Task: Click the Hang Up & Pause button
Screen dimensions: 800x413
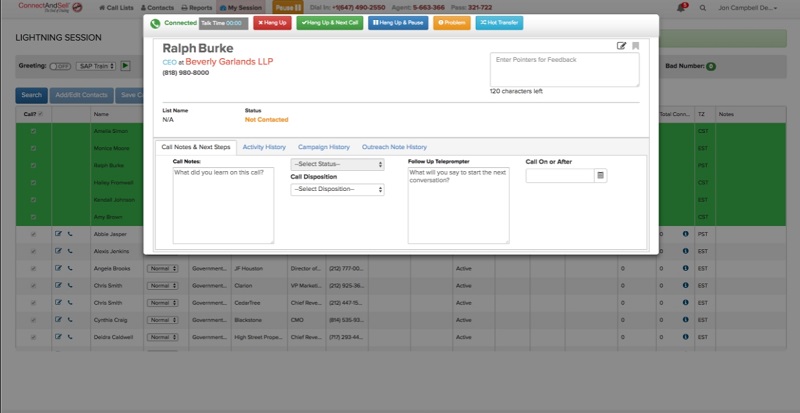Action: 398,23
